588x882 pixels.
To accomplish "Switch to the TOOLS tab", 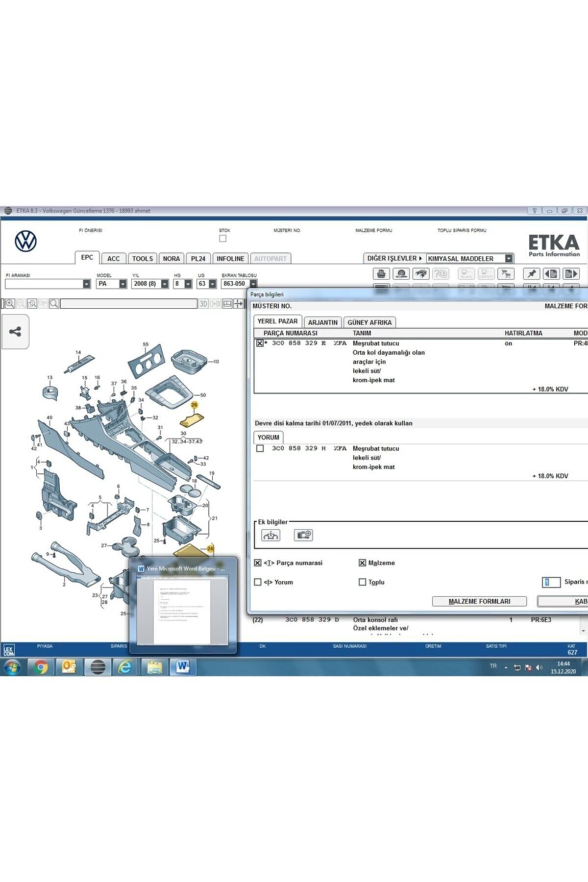I will tap(143, 259).
